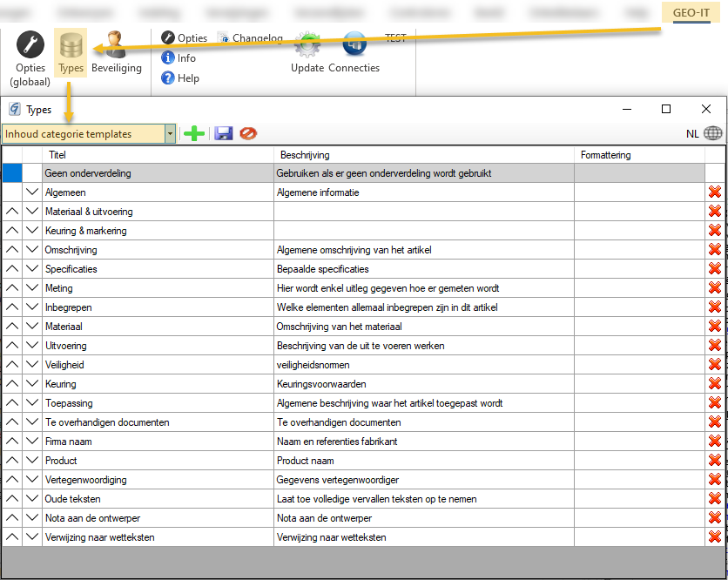
Task: Move Veiligheid row down
Action: tap(32, 365)
